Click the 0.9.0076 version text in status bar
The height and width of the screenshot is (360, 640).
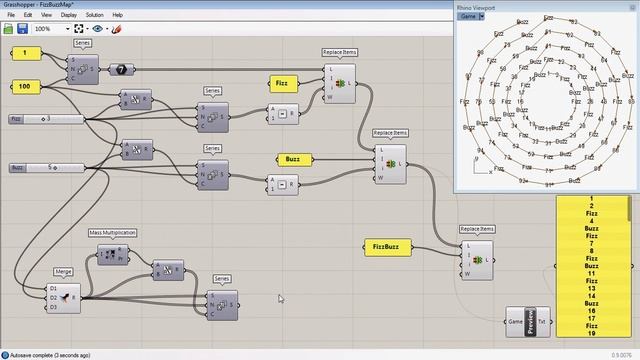point(622,356)
